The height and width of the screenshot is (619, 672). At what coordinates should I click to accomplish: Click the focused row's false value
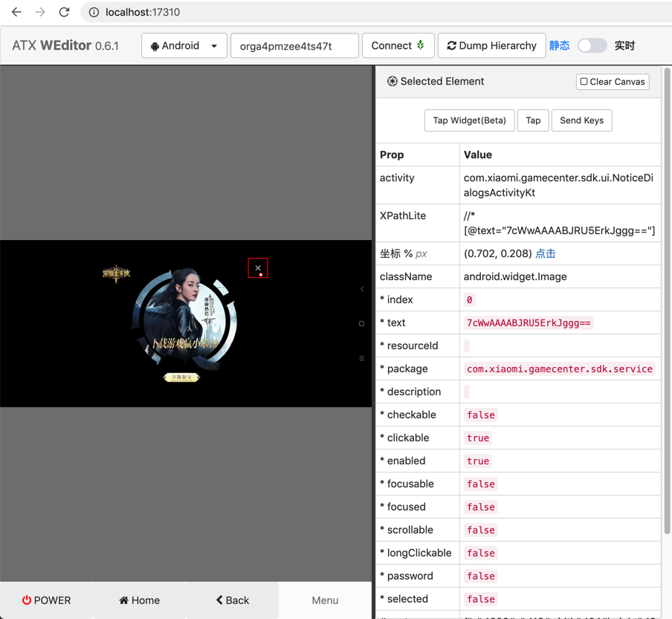click(x=481, y=508)
